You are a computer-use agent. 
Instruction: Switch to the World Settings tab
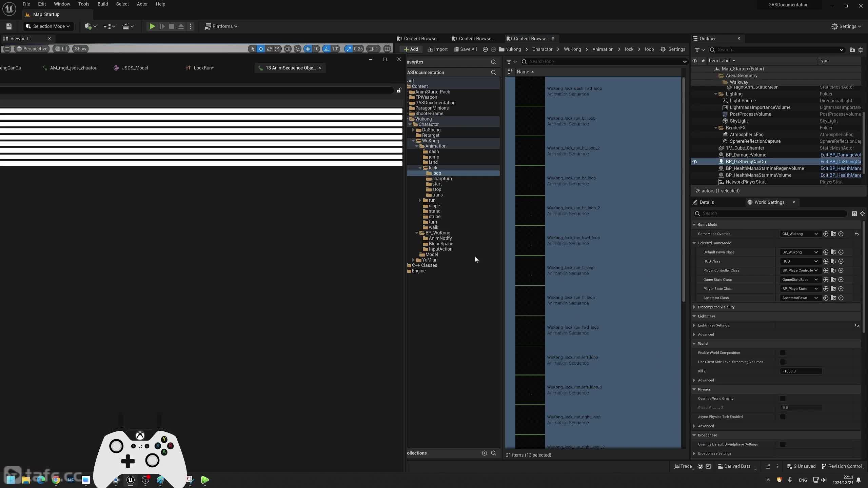(770, 202)
